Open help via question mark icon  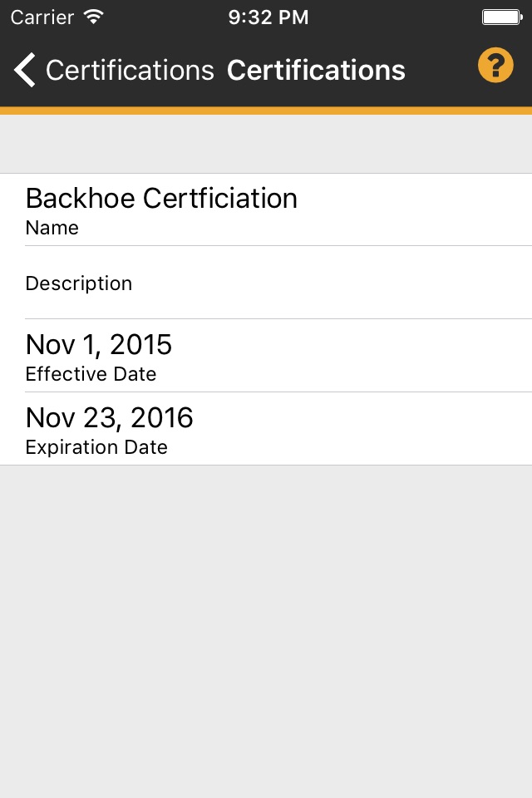click(x=495, y=66)
